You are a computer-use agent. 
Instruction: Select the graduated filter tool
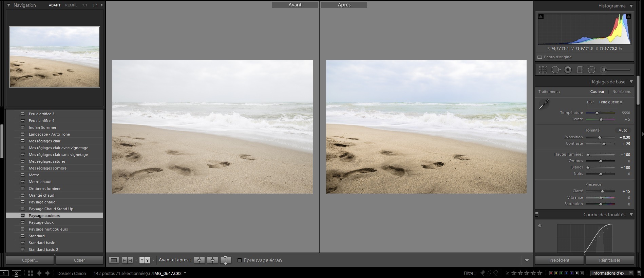click(x=580, y=70)
